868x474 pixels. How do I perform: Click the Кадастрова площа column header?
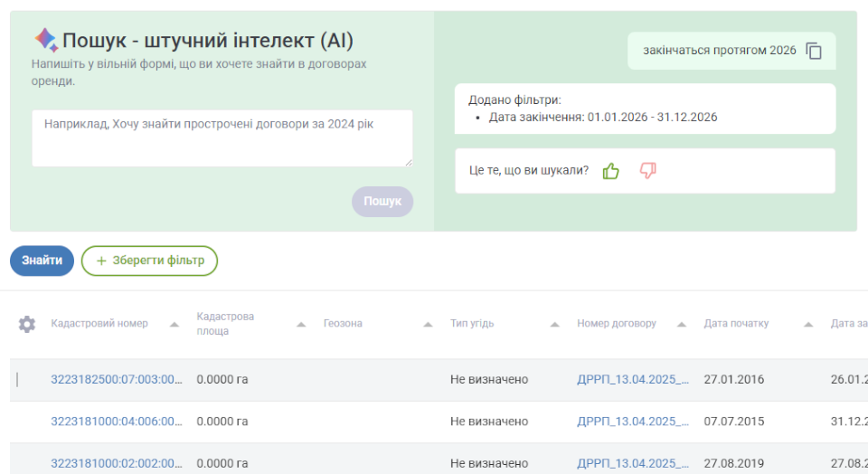coord(225,323)
